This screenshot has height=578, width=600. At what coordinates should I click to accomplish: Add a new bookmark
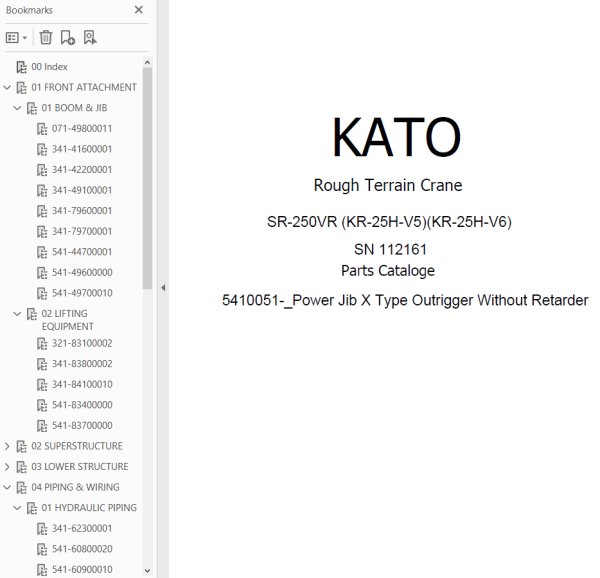pos(68,37)
